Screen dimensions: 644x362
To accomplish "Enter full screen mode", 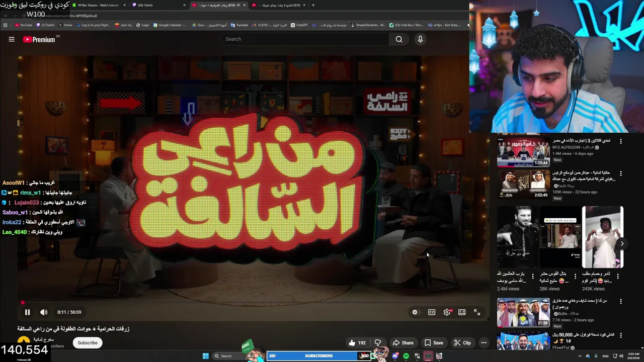I will 477,312.
